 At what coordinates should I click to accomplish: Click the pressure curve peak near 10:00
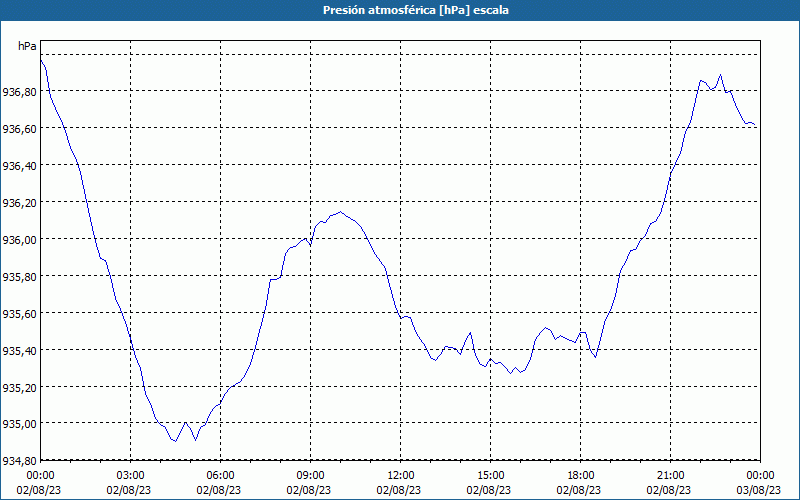(x=340, y=212)
